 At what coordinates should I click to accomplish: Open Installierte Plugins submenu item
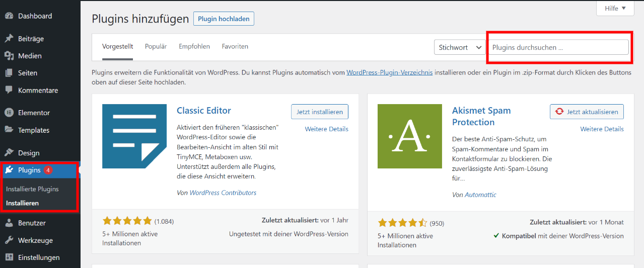coord(32,189)
